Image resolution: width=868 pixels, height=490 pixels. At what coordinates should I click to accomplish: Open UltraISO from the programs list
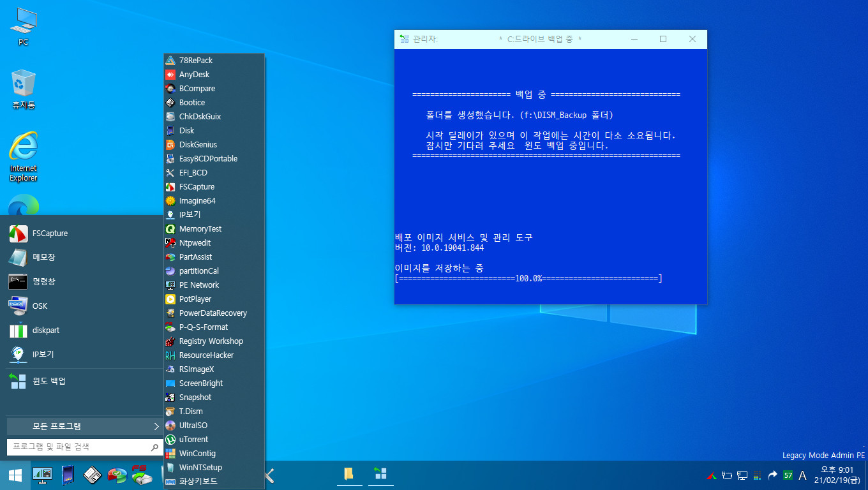[214, 425]
